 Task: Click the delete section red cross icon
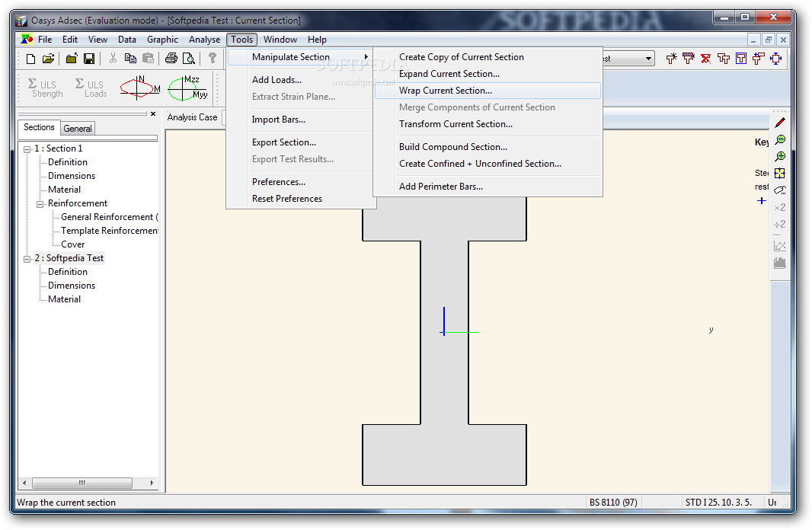point(706,59)
